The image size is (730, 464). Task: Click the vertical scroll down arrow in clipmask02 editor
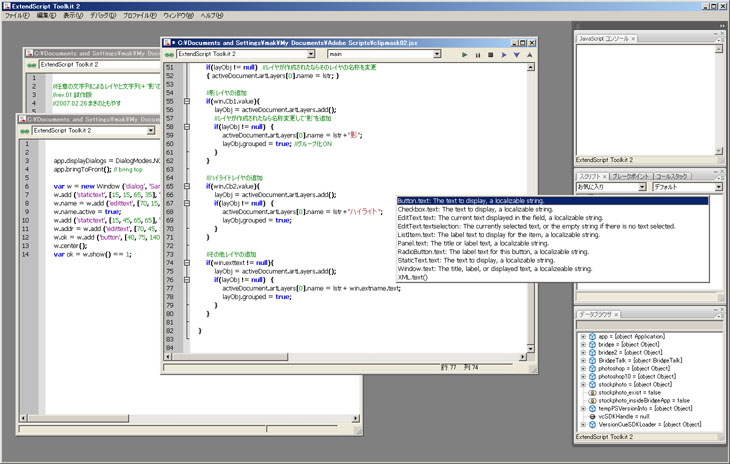click(530, 349)
